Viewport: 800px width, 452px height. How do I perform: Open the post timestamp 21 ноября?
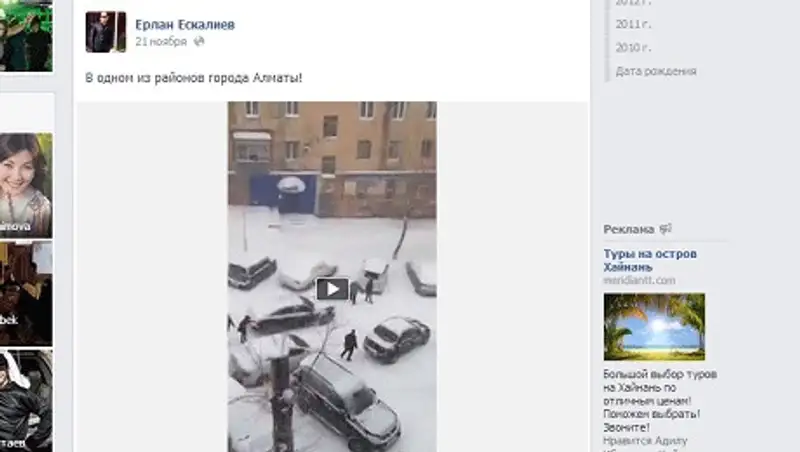161,42
